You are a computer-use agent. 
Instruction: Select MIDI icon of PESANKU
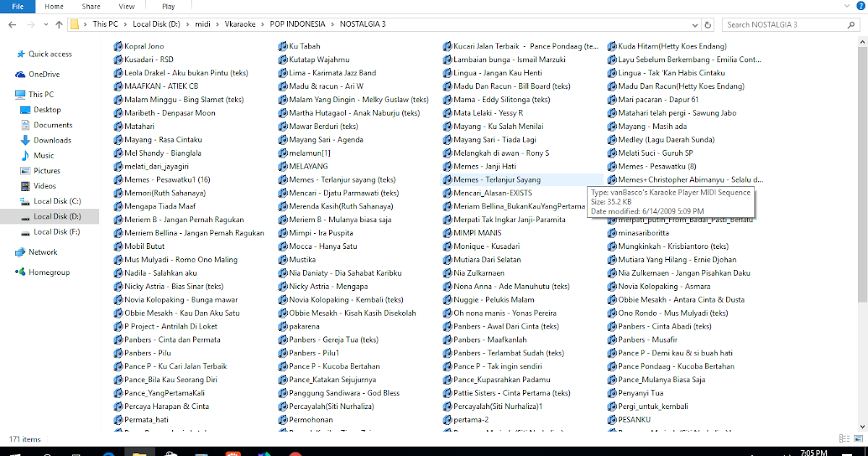tap(613, 419)
